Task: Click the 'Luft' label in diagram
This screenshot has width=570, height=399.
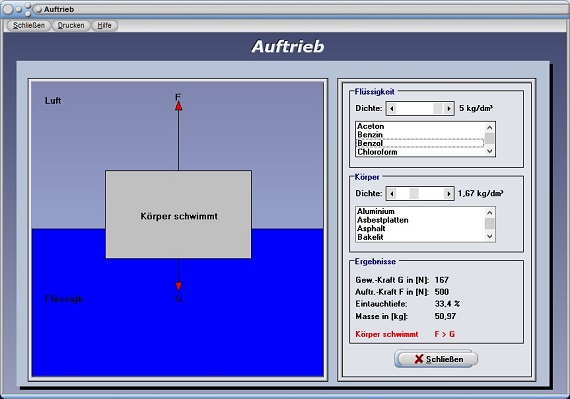Action: click(x=53, y=101)
